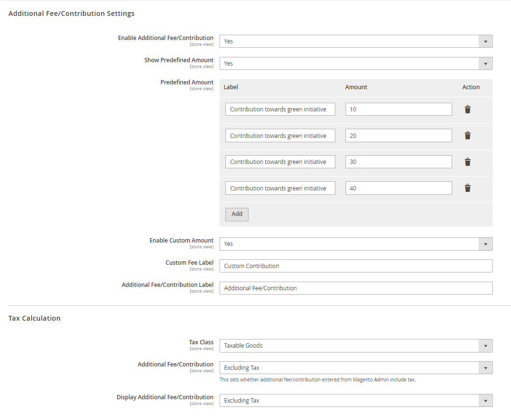Expand the Show Predefined Amount dropdown

click(x=356, y=64)
